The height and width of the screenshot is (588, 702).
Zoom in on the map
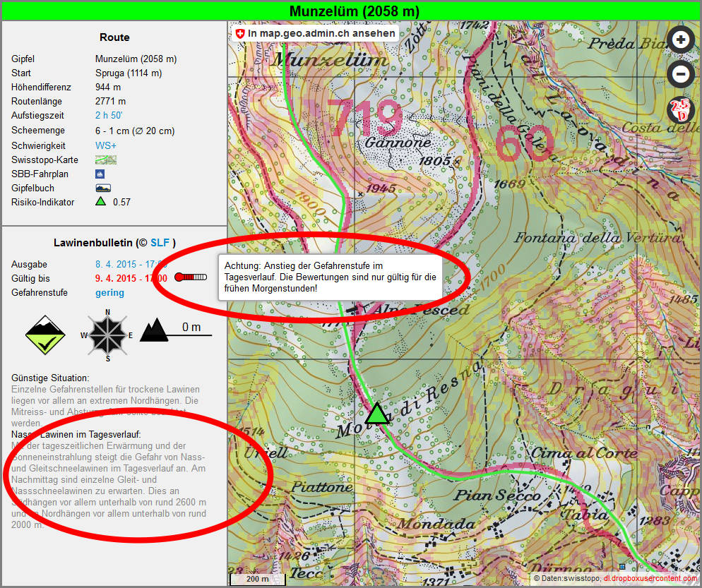[x=680, y=40]
